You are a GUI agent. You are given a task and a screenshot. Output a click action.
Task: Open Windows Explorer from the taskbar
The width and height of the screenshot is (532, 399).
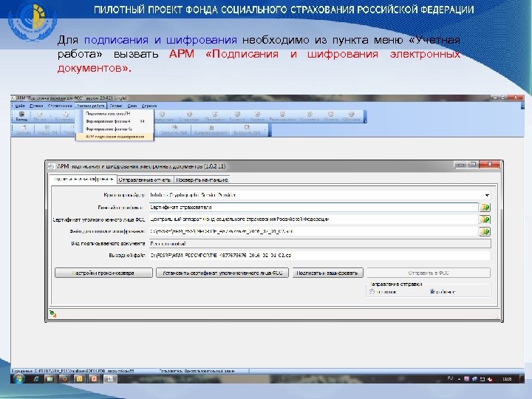tap(50, 379)
